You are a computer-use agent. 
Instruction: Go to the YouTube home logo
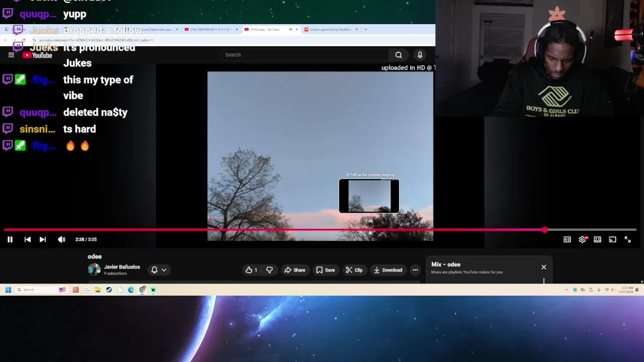coord(37,55)
